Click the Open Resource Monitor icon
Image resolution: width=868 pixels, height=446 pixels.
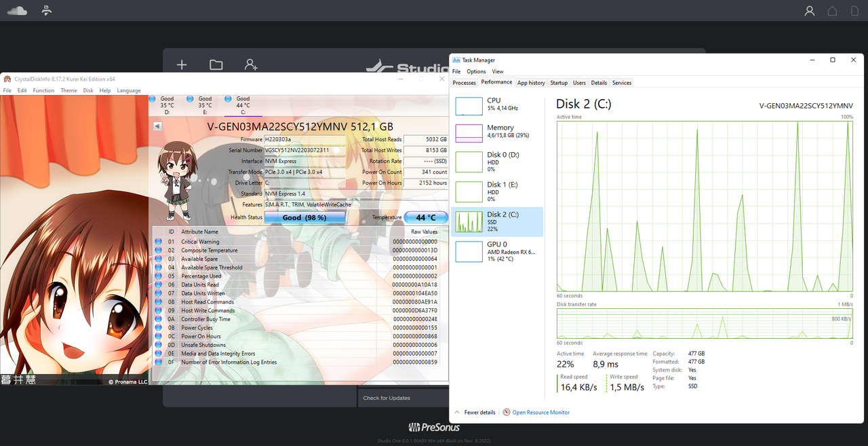[x=507, y=412]
